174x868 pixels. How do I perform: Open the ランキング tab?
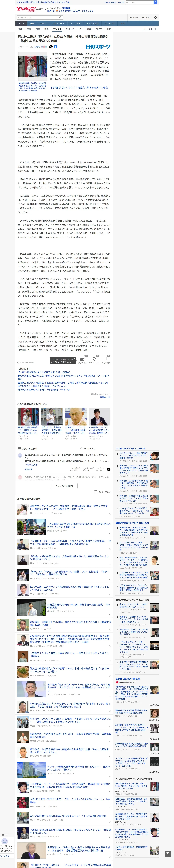pos(109,24)
